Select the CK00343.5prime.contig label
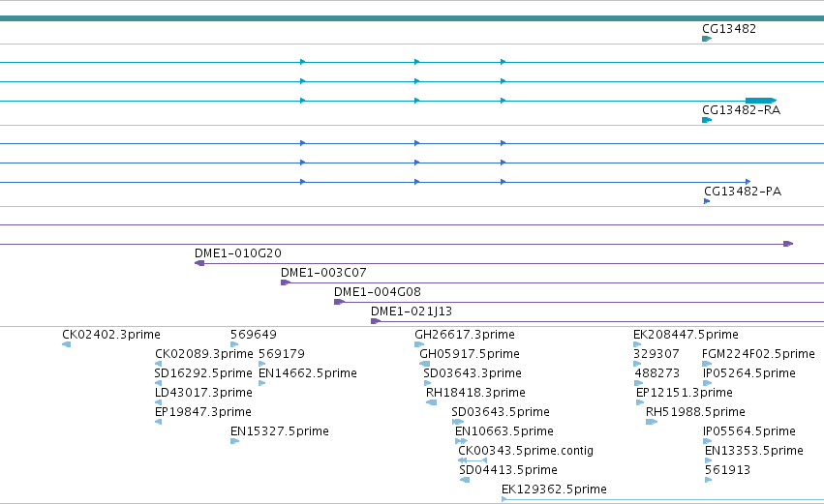The image size is (824, 504). [x=526, y=452]
